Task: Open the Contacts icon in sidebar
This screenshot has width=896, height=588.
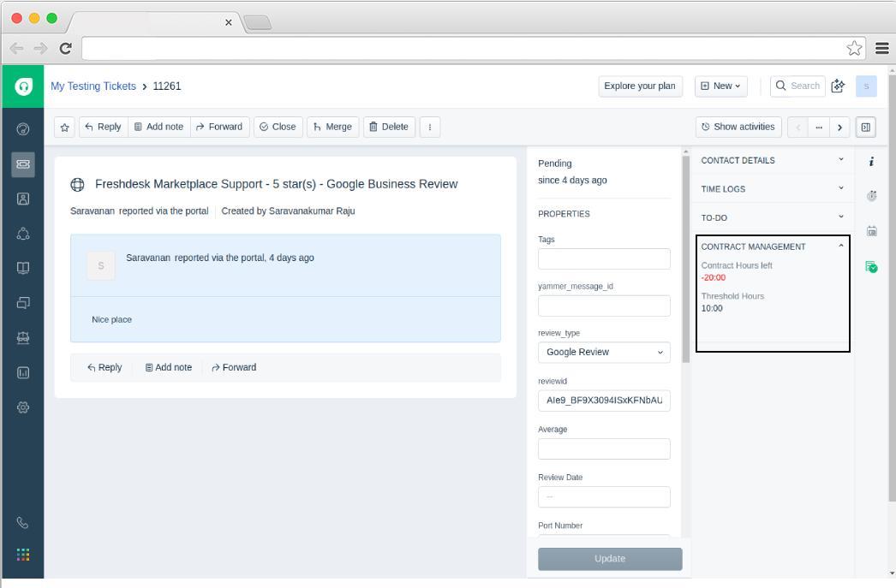Action: [23, 199]
